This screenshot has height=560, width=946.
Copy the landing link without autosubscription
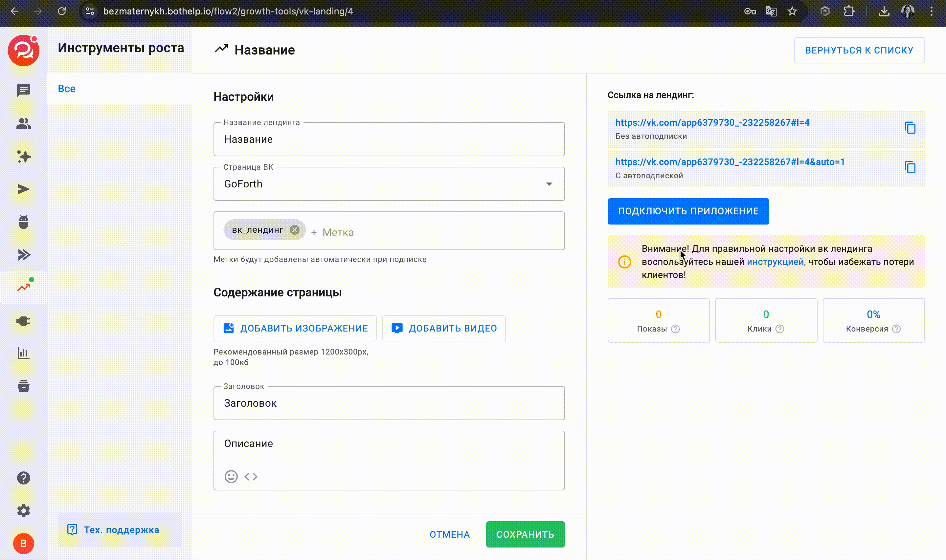[x=910, y=128]
